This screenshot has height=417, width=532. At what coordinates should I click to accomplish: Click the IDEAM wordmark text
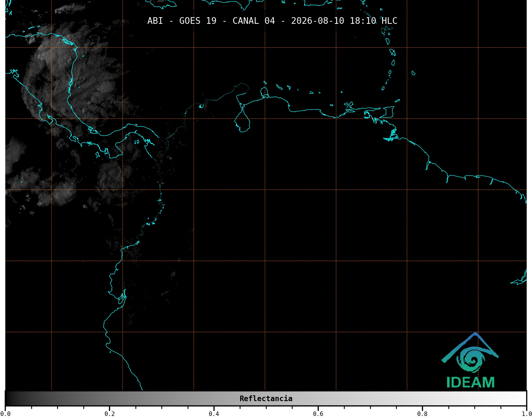pyautogui.click(x=470, y=383)
